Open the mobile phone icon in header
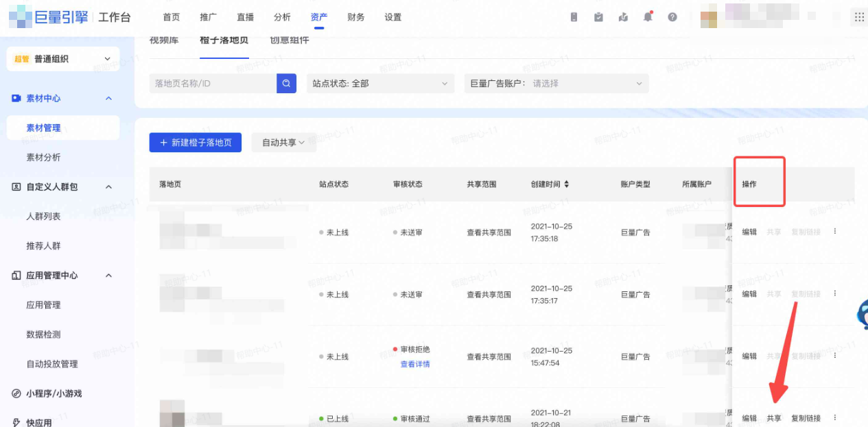 coord(574,17)
